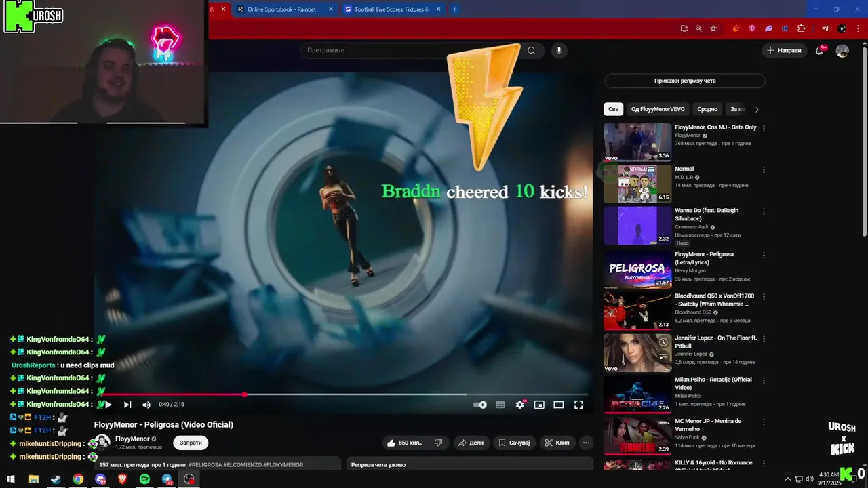Like the video, 850 хиљ. button
This screenshot has height=488, width=868.
tap(404, 443)
